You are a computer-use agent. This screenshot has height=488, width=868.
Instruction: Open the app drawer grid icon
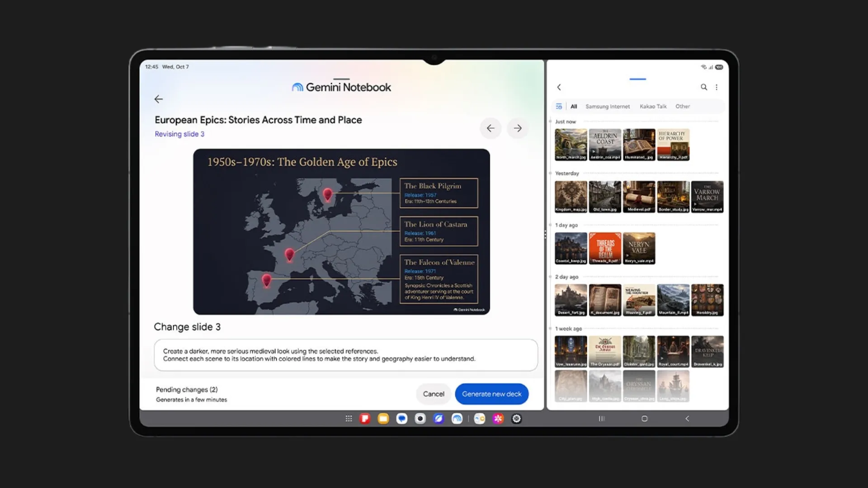349,419
